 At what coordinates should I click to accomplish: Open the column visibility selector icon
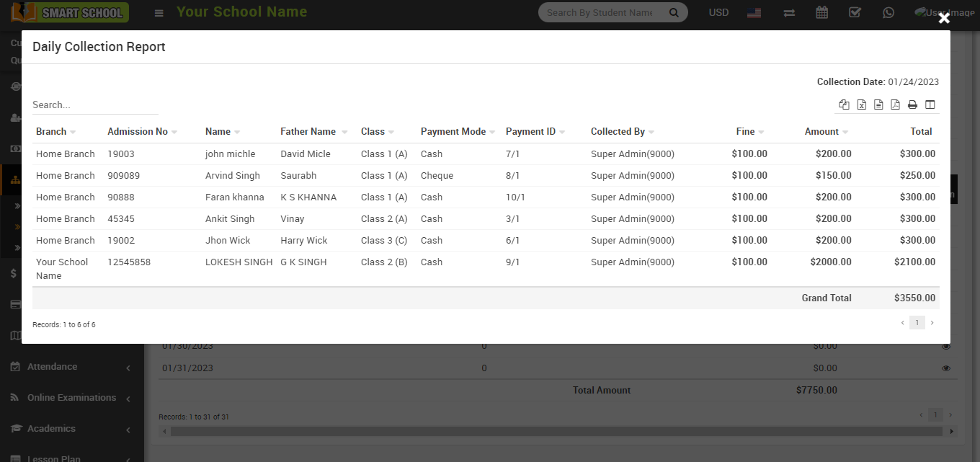pyautogui.click(x=930, y=105)
